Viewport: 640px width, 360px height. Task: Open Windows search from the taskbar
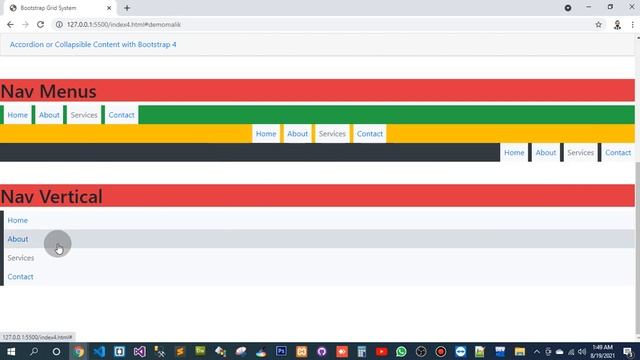[x=34, y=351]
